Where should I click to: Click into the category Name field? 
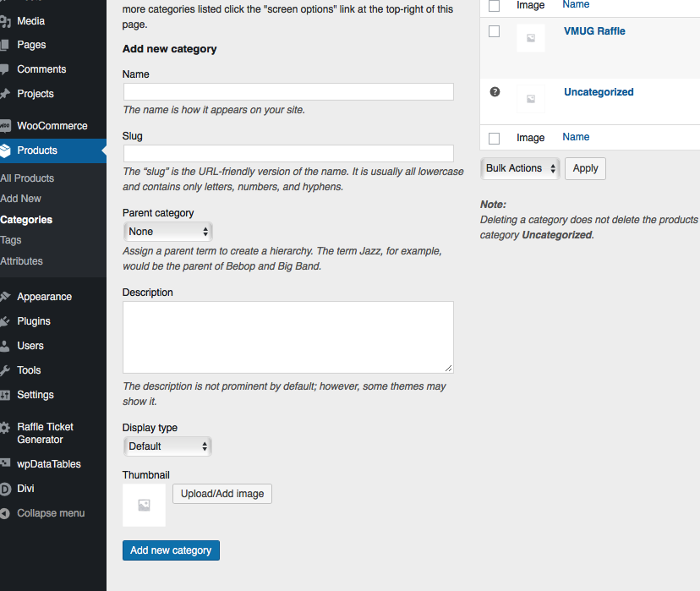tap(288, 92)
